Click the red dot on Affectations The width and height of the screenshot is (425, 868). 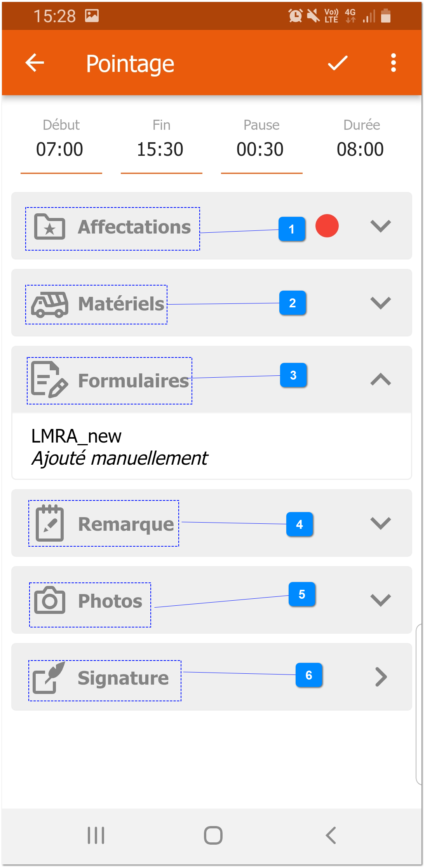click(327, 226)
